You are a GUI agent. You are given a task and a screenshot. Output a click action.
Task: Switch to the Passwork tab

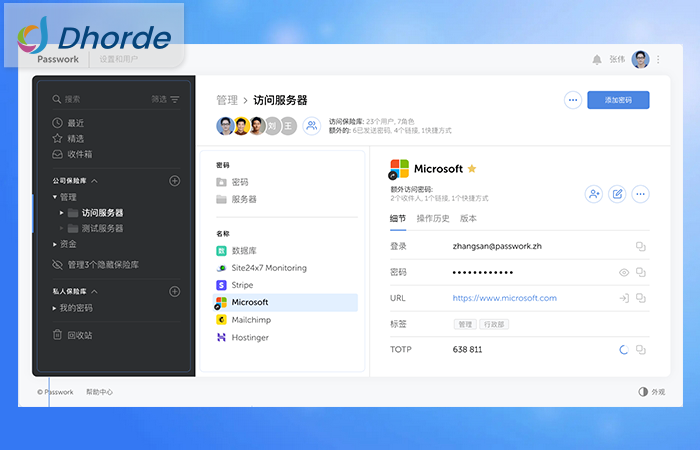click(58, 59)
